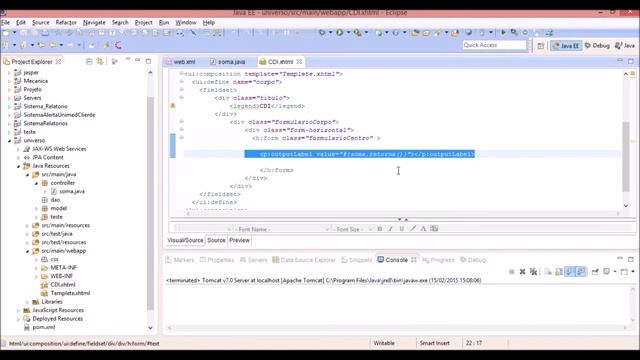Image resolution: width=640 pixels, height=360 pixels.
Task: Open the Run button dropdown arrow
Action: pos(348,32)
